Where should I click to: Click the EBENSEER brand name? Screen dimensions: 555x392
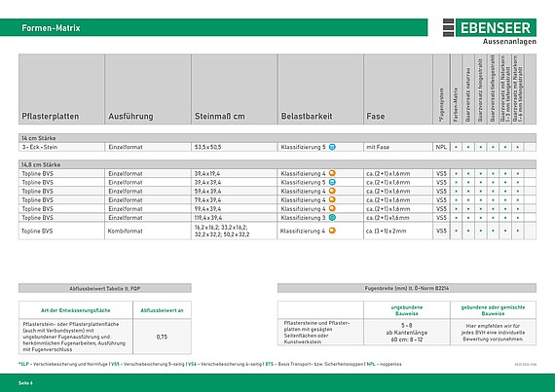point(496,27)
